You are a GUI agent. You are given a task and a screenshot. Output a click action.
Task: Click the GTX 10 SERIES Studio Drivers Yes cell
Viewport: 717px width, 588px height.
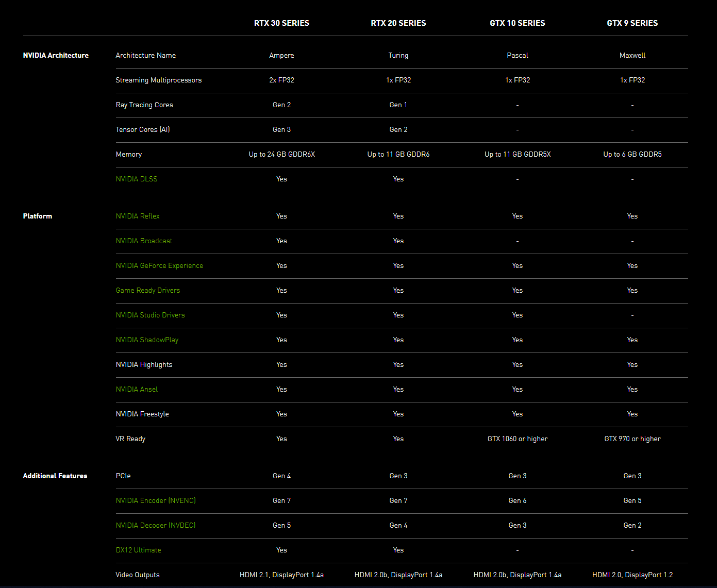tap(518, 315)
